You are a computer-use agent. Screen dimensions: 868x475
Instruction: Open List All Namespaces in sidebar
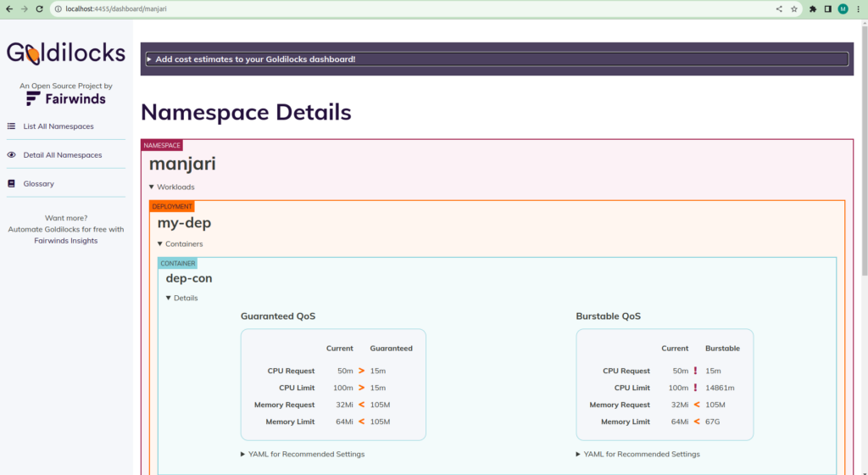58,126
